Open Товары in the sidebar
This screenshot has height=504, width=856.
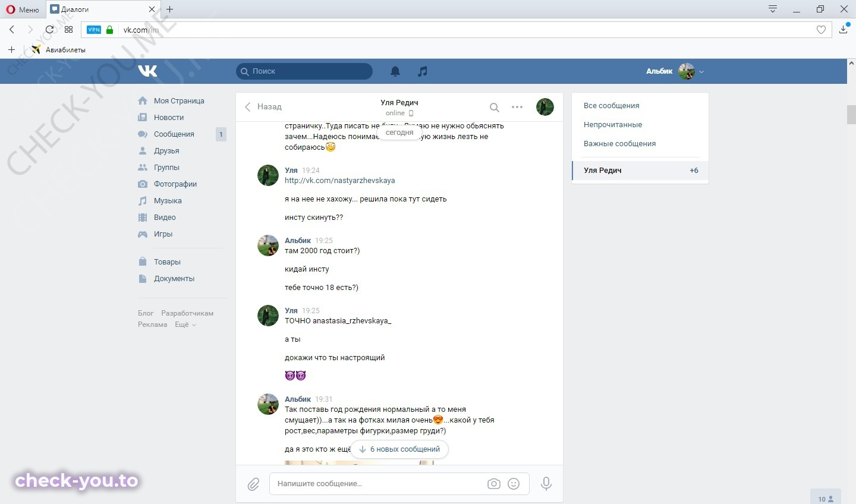click(167, 262)
